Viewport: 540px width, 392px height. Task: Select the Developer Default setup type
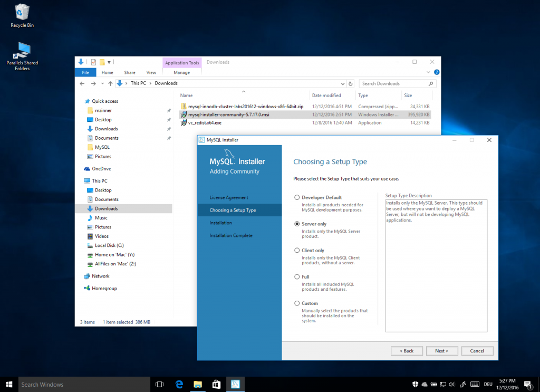point(297,197)
